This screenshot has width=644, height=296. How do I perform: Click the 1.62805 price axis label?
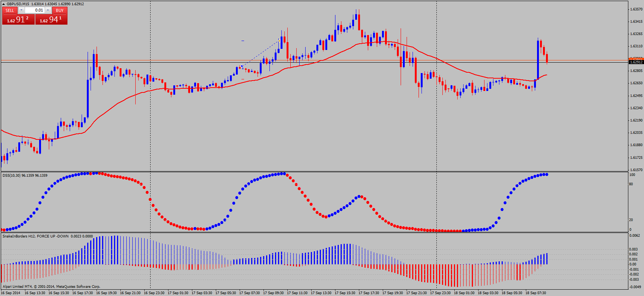[636, 71]
